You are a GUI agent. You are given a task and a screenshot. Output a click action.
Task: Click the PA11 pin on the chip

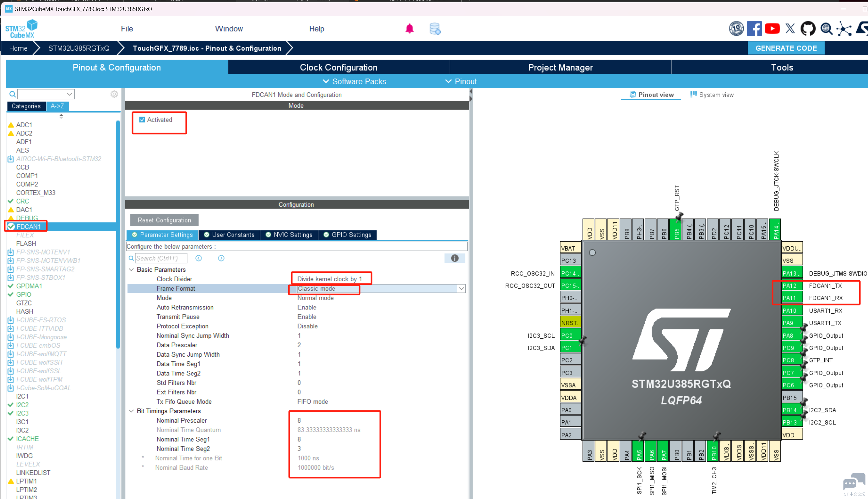tap(792, 298)
